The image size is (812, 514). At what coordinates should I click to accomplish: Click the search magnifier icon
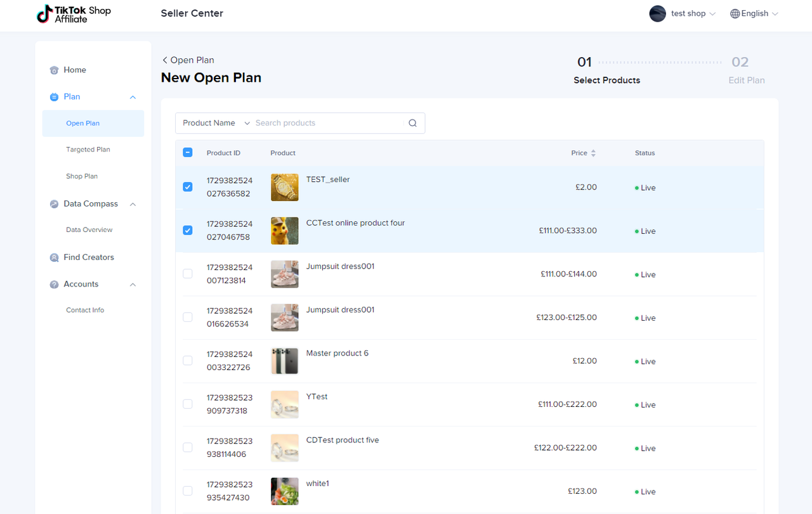click(412, 123)
